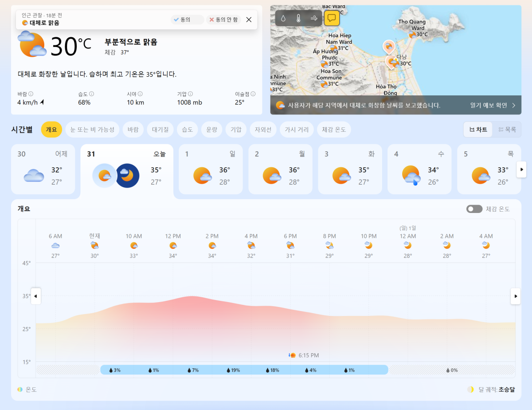Viewport: 532px width, 410px height.
Task: Click the large current weather icon
Action: (32, 44)
